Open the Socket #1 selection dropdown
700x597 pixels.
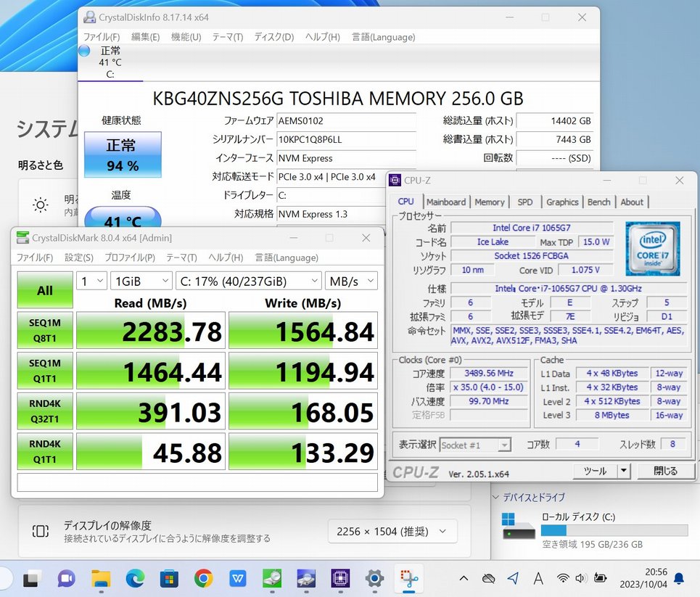[475, 445]
